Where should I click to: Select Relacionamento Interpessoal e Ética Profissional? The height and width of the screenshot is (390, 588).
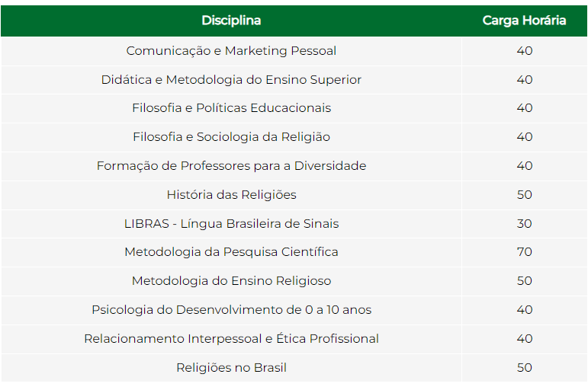pos(231,339)
